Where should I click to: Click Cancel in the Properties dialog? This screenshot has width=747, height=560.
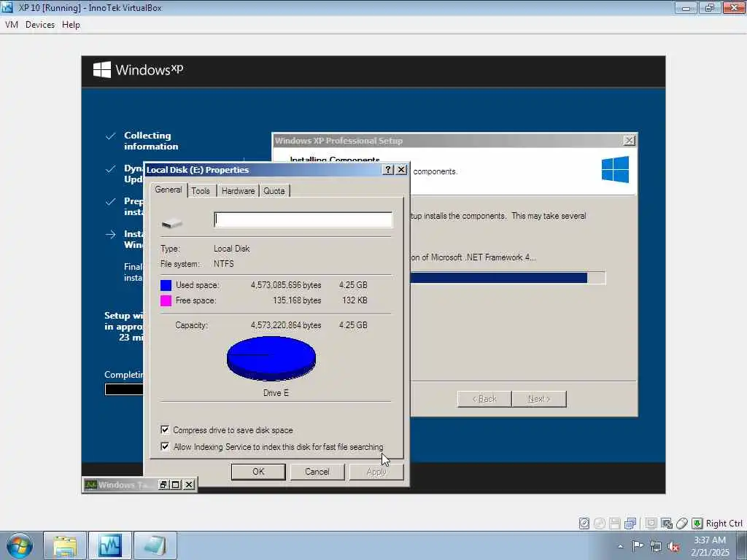[317, 472]
